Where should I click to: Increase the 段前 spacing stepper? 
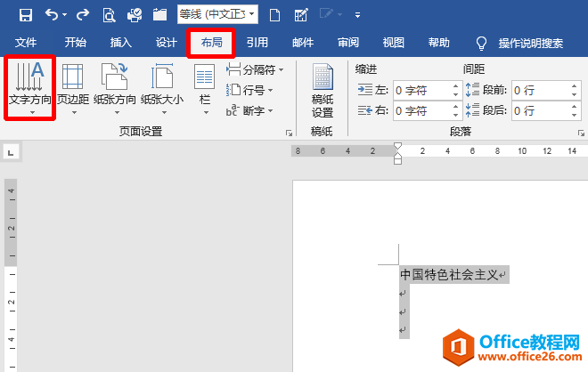tap(574, 86)
